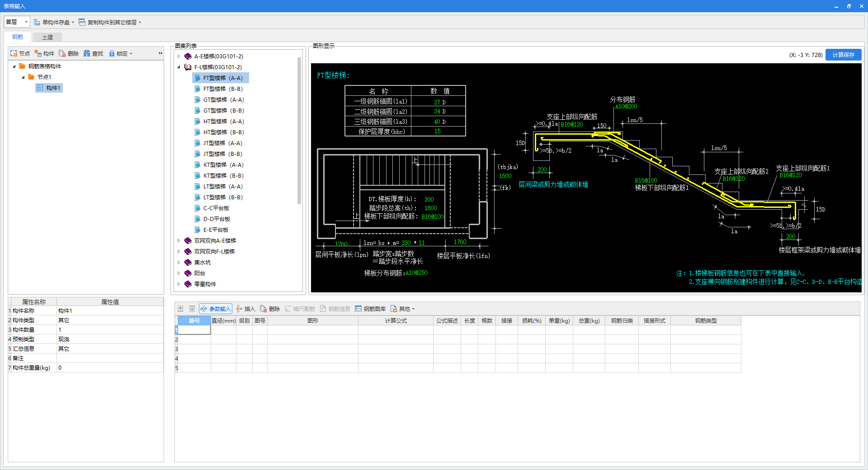868x470 pixels.
Task: Edit the 构件名称 value 构件1
Action: (110, 311)
